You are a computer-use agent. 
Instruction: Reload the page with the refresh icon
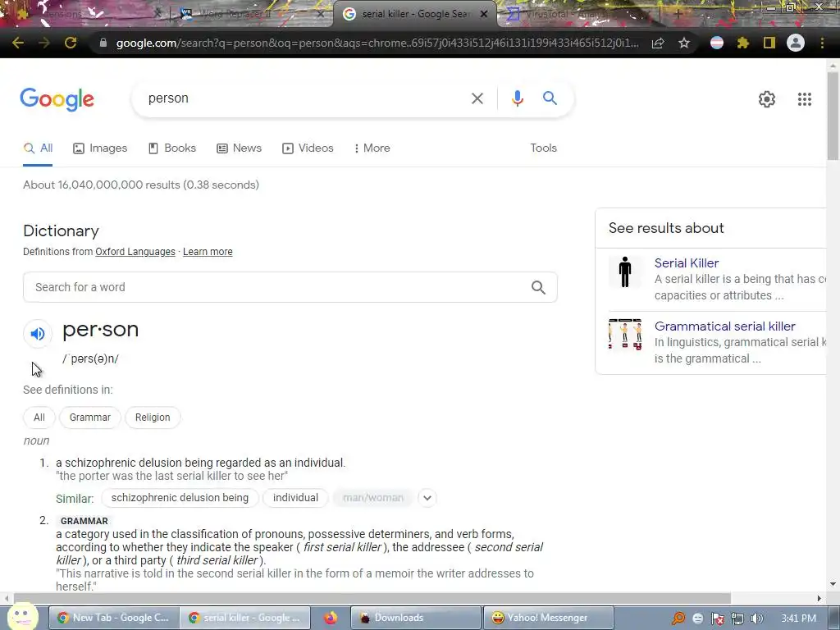tap(71, 43)
